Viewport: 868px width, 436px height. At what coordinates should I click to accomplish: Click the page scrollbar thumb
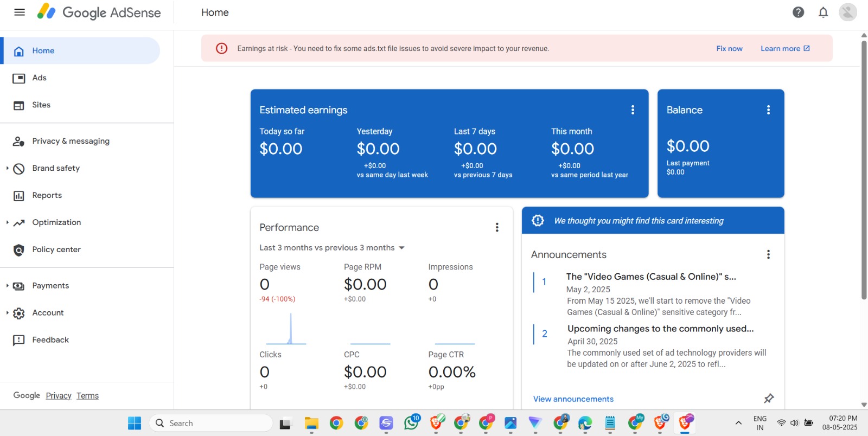(864, 170)
